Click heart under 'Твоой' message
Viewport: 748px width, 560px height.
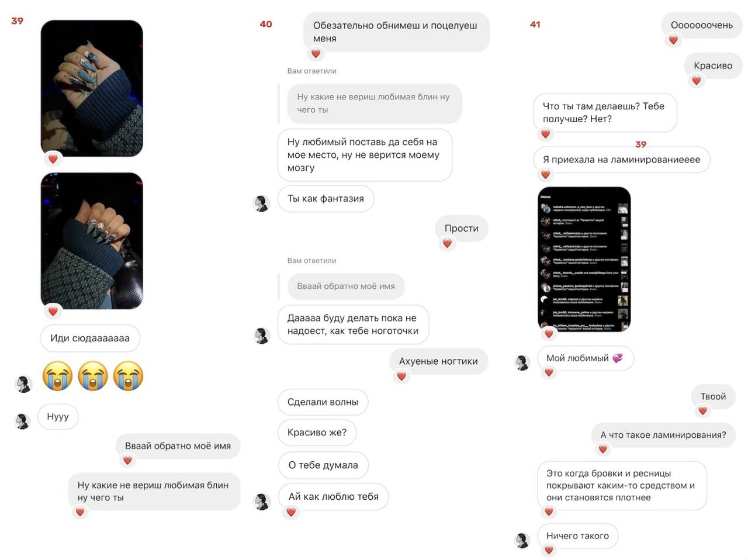(702, 411)
